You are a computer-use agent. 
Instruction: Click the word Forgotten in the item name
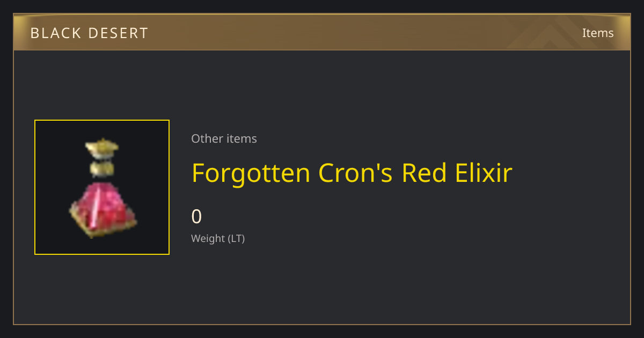pos(251,173)
